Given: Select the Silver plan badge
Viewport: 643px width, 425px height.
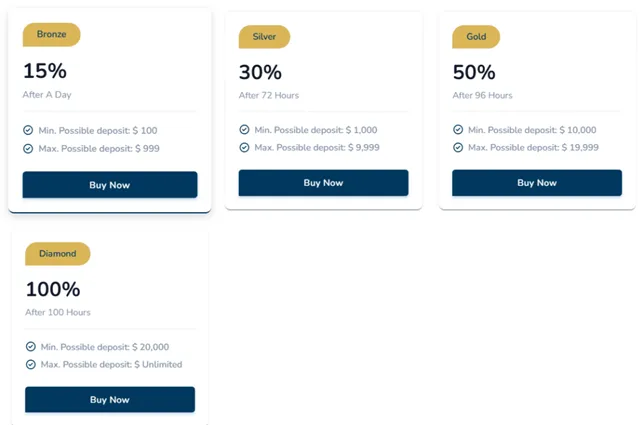Looking at the screenshot, I should tap(264, 37).
